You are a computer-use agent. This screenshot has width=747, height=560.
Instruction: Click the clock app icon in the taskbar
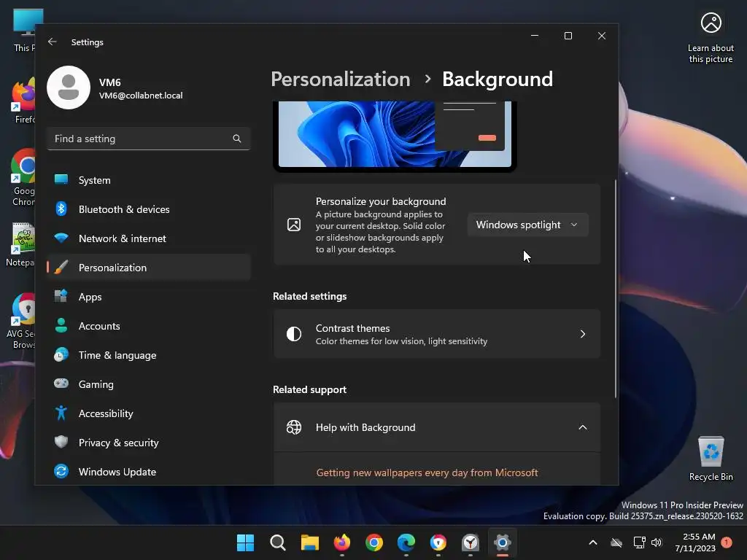[471, 542]
